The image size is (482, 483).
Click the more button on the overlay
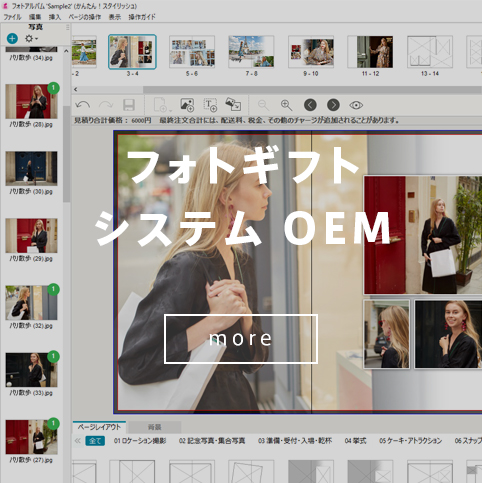coord(241,339)
